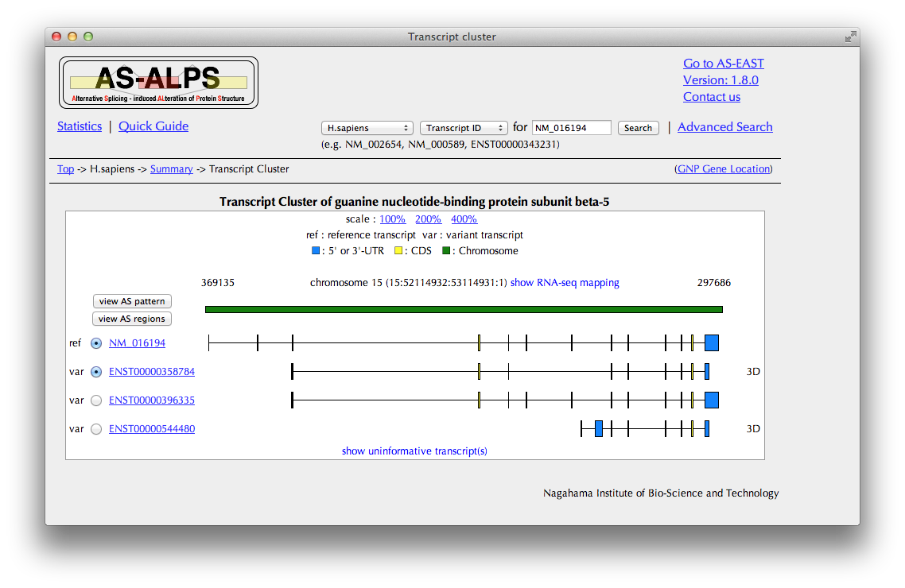
Task: Click the 3D label for ENST00000358784
Action: click(x=753, y=372)
